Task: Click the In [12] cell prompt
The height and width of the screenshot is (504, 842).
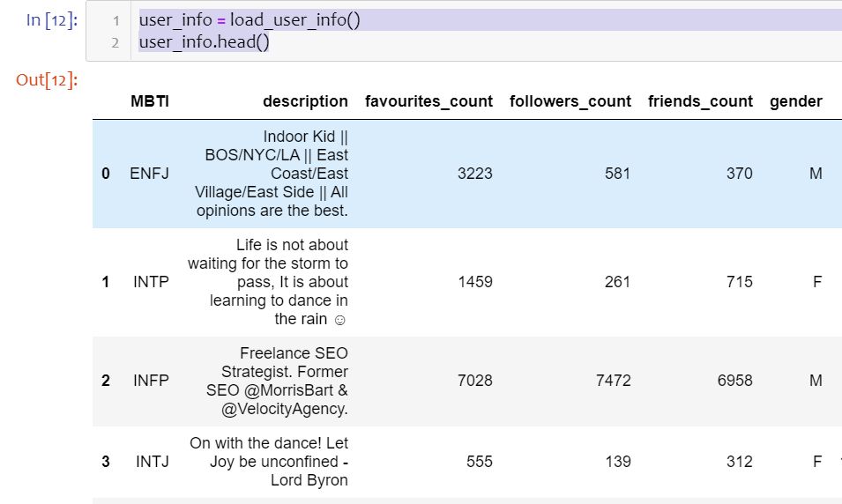Action: click(x=52, y=20)
